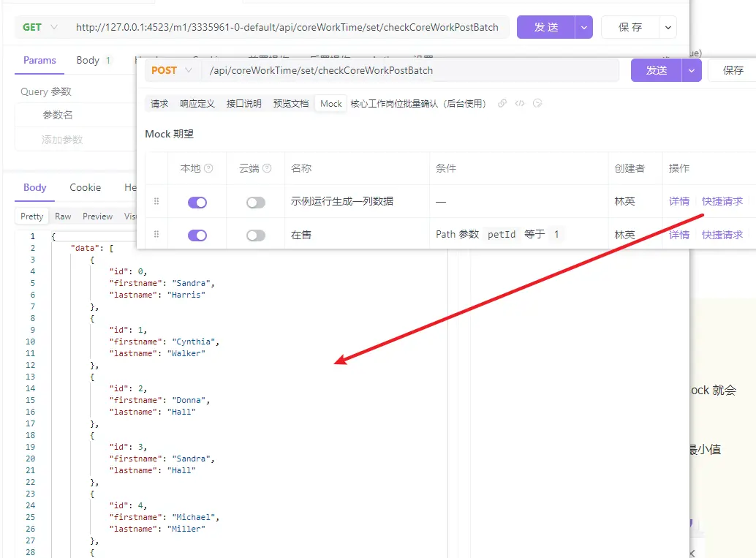Select the Preview view mode
This screenshot has width=756, height=558.
click(x=97, y=216)
